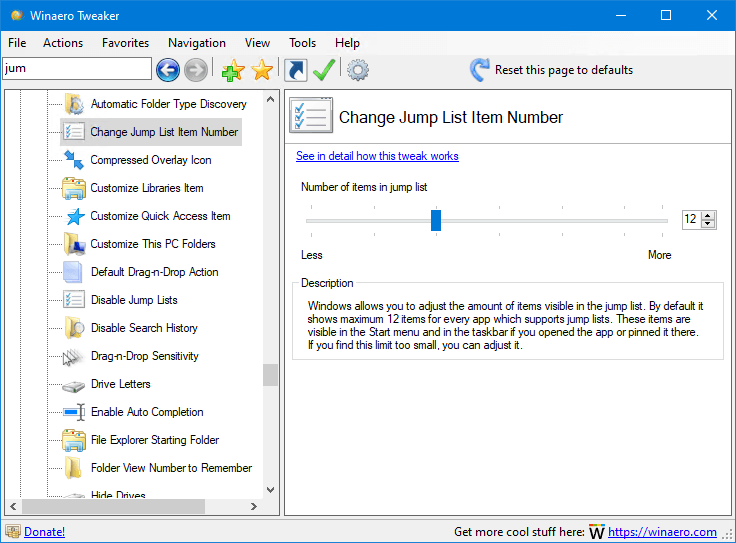Select 'Enable Auto Completion' tree item

point(147,412)
